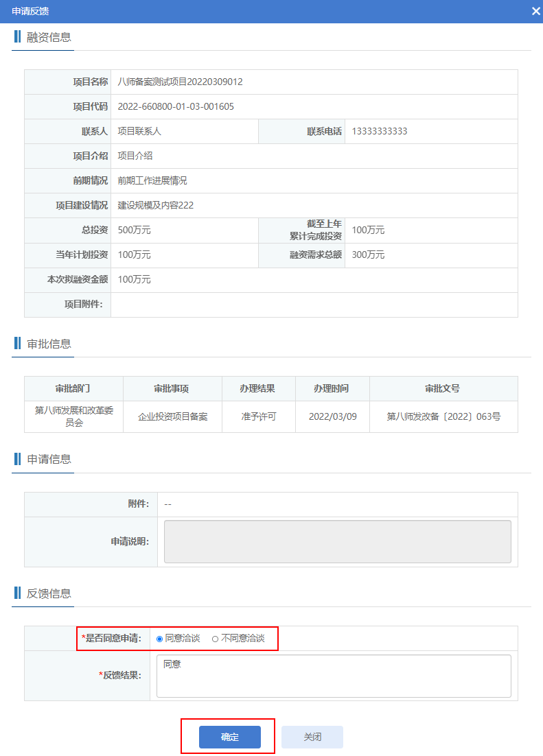
Task: Close the 申请反馈 dialog with X icon
Action: coord(535,11)
